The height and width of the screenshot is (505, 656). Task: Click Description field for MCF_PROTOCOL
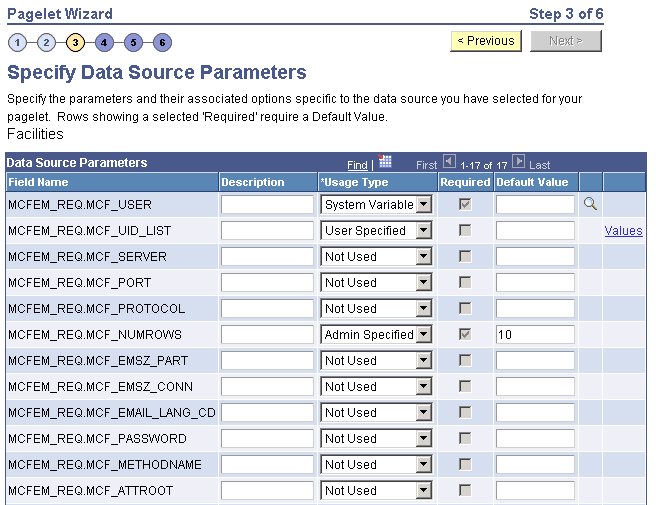[x=267, y=308]
